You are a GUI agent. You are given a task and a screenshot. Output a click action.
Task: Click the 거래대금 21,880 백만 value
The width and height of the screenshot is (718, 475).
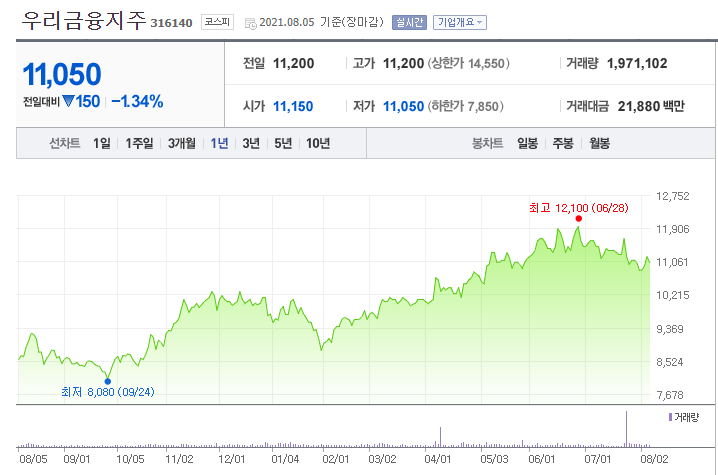(651, 106)
